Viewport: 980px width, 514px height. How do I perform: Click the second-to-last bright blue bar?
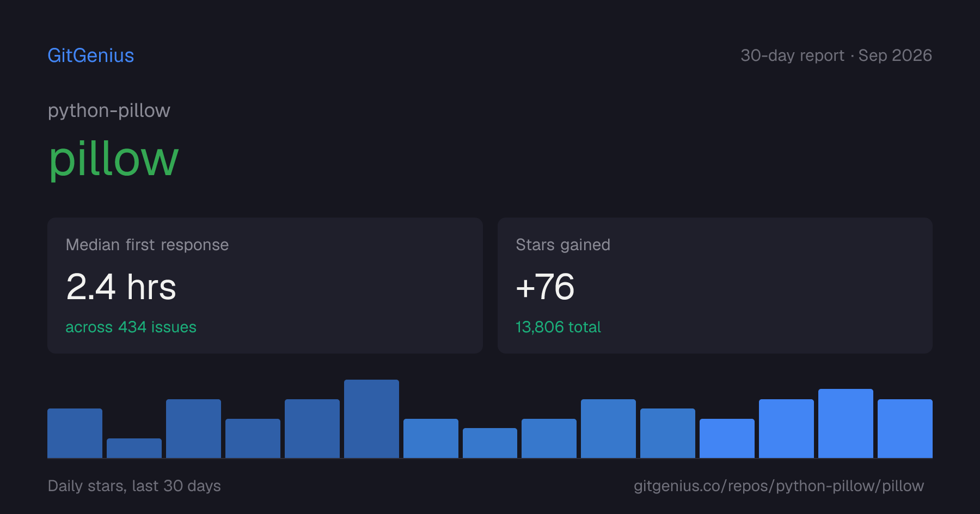[846, 423]
